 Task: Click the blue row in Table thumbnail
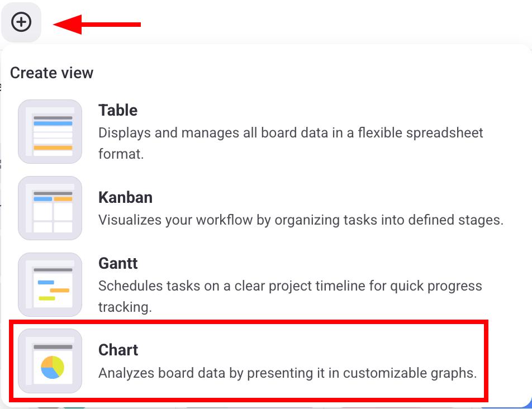point(53,123)
